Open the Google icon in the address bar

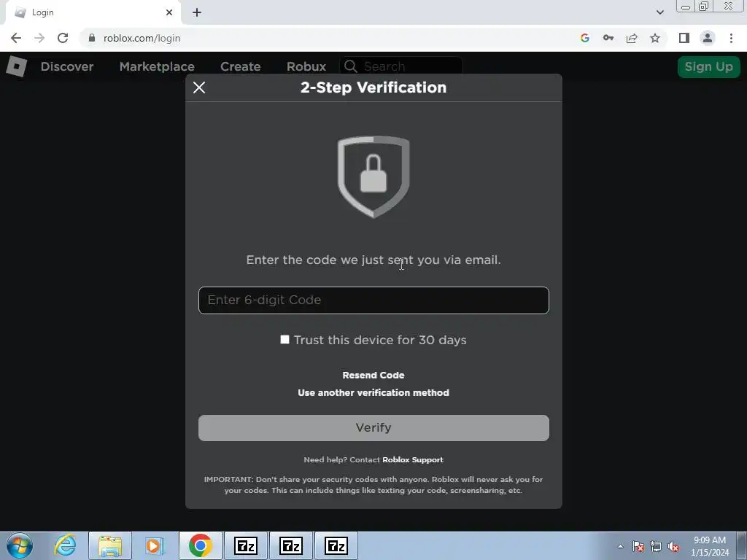point(584,38)
